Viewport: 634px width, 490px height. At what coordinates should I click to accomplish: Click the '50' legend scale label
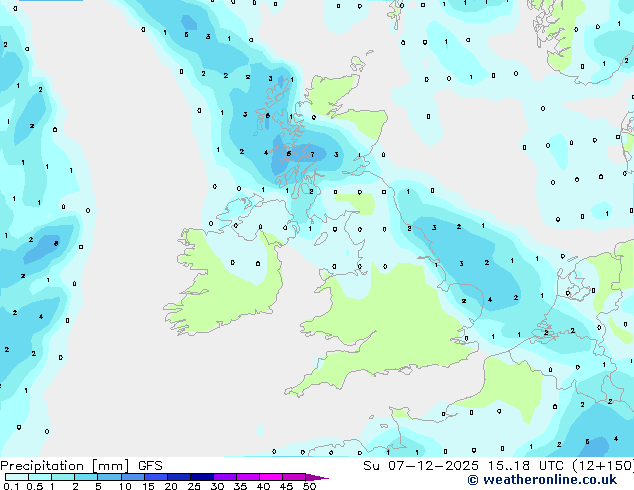tap(309, 486)
